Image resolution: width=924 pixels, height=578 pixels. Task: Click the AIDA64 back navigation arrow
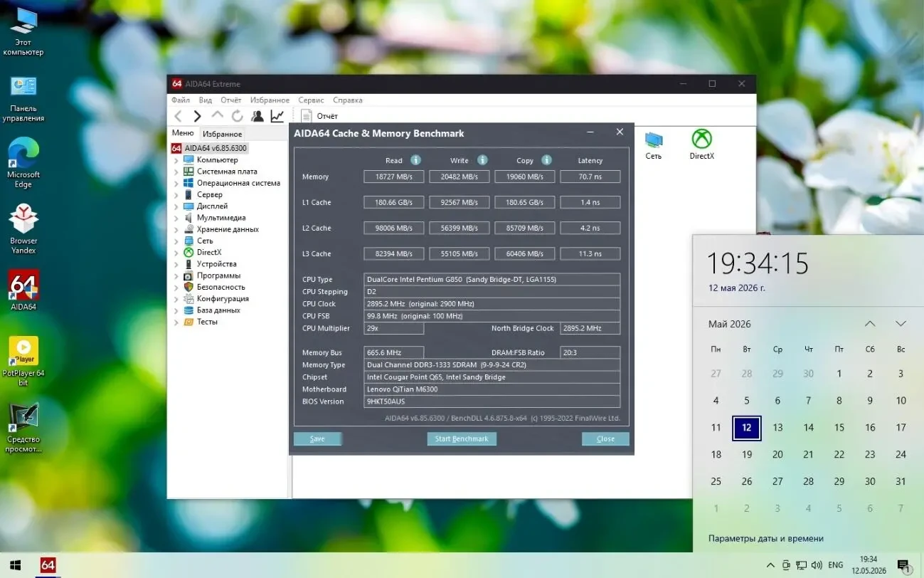pyautogui.click(x=179, y=116)
